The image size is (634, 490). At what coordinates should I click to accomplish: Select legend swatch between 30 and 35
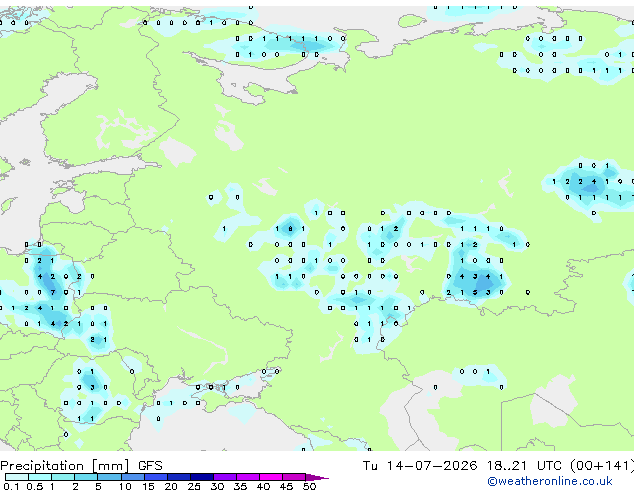coord(225,477)
